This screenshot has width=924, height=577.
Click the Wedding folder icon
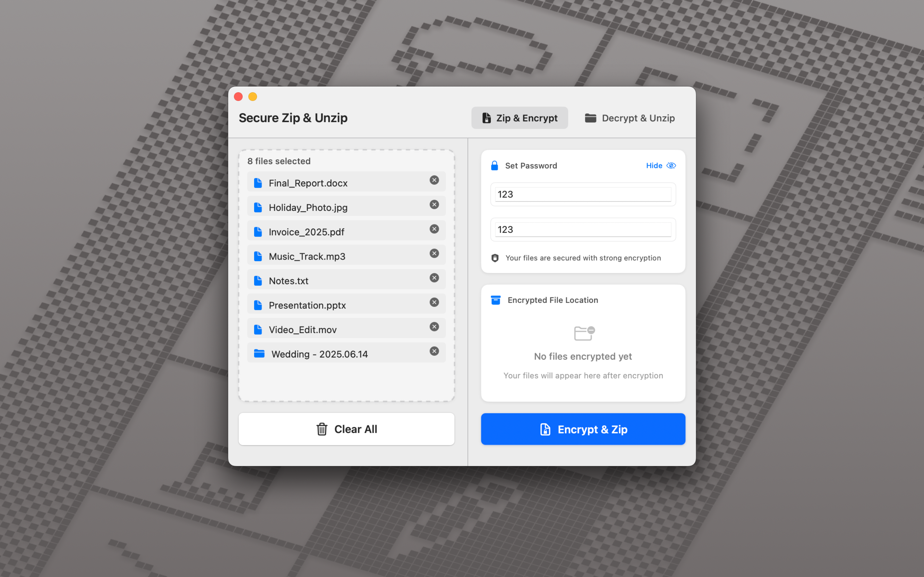click(x=259, y=353)
